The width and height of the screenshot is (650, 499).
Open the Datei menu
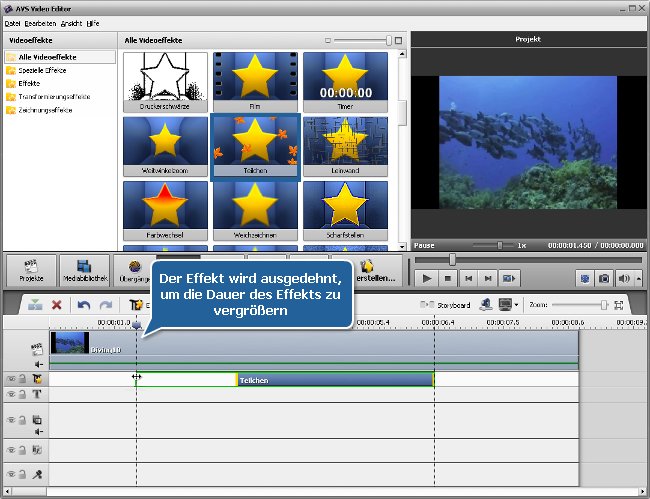pyautogui.click(x=13, y=22)
